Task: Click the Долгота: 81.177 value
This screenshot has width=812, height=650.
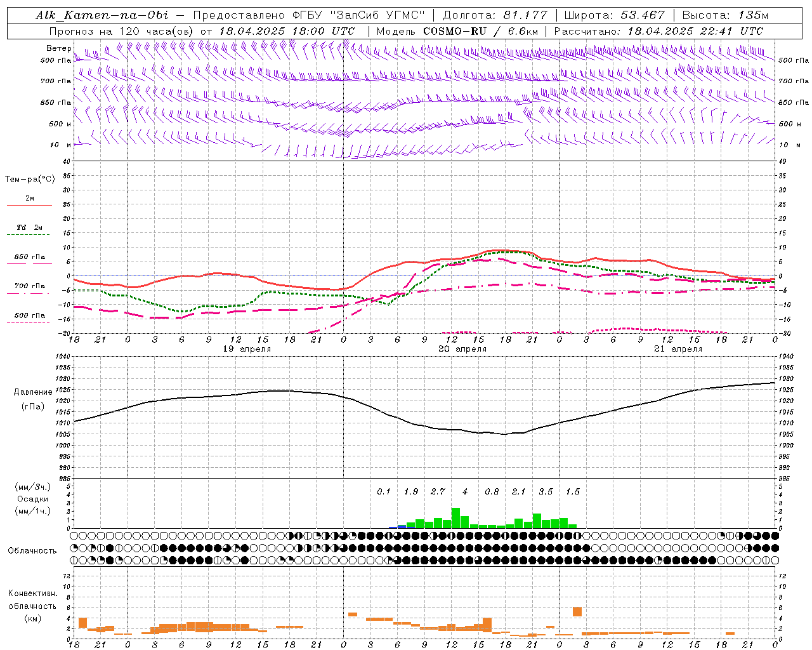Action: (x=495, y=15)
